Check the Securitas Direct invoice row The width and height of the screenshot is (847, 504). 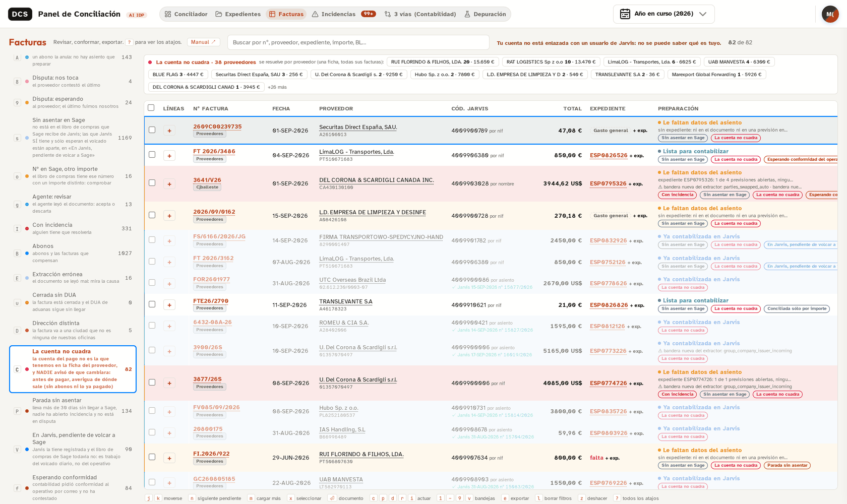pyautogui.click(x=152, y=130)
